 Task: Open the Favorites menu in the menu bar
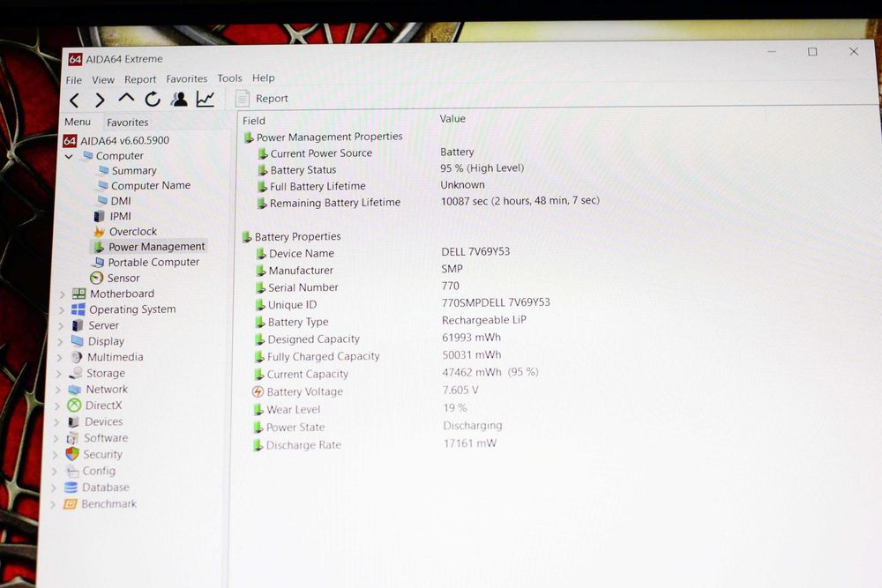[187, 79]
